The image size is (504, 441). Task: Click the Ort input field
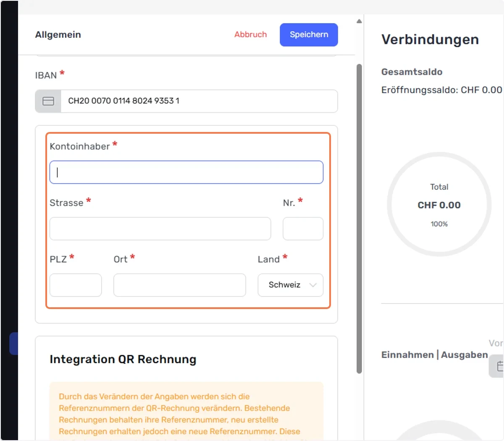click(x=180, y=285)
